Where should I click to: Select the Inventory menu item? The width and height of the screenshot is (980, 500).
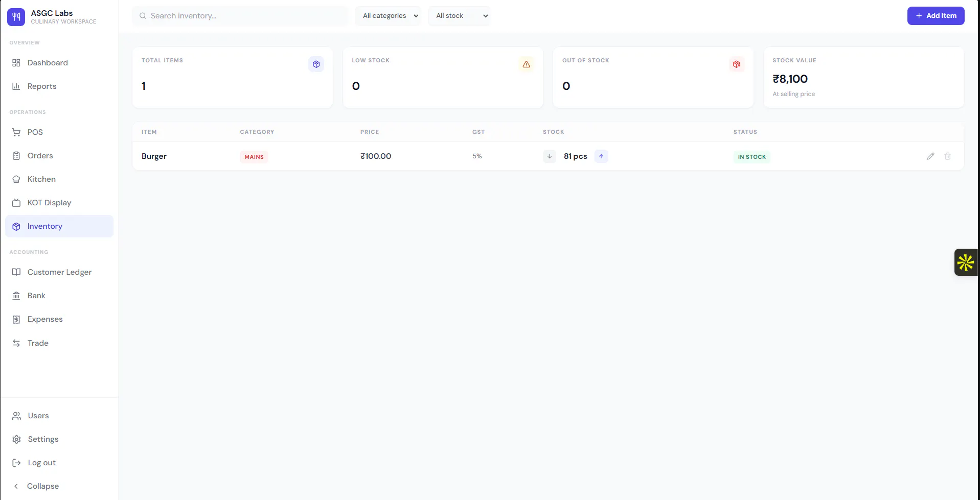[x=59, y=226]
